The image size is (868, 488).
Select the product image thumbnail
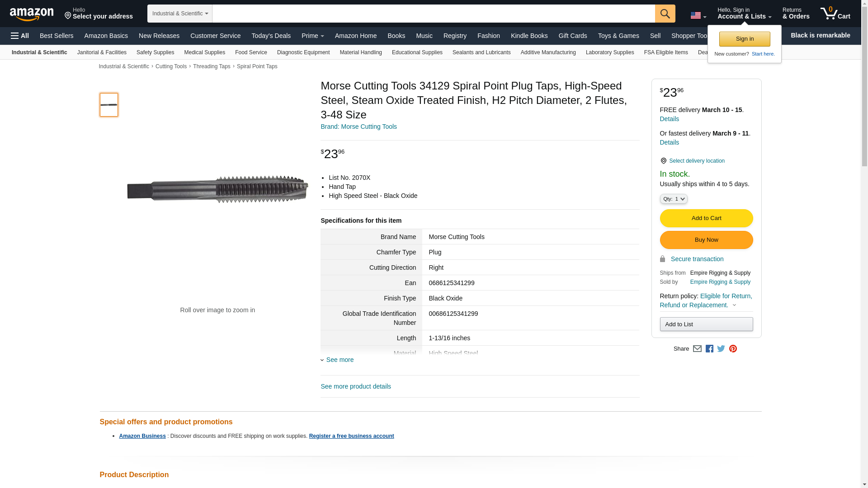point(109,105)
